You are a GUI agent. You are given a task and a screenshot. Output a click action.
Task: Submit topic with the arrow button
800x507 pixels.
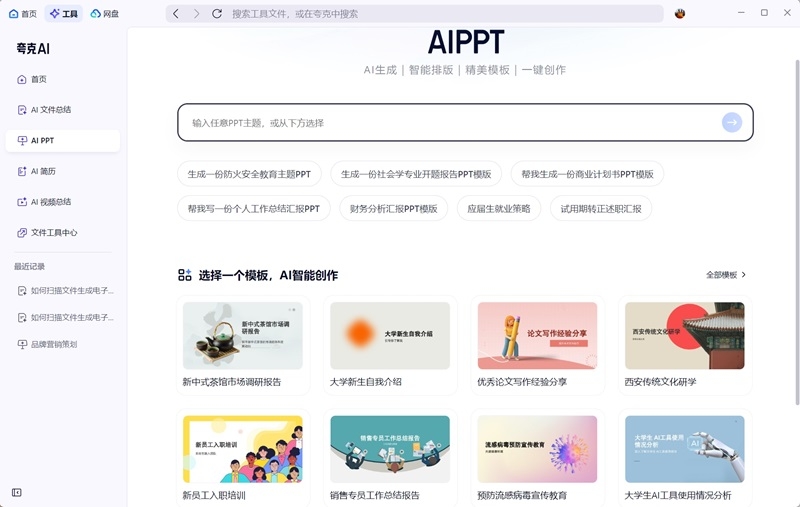coord(732,122)
